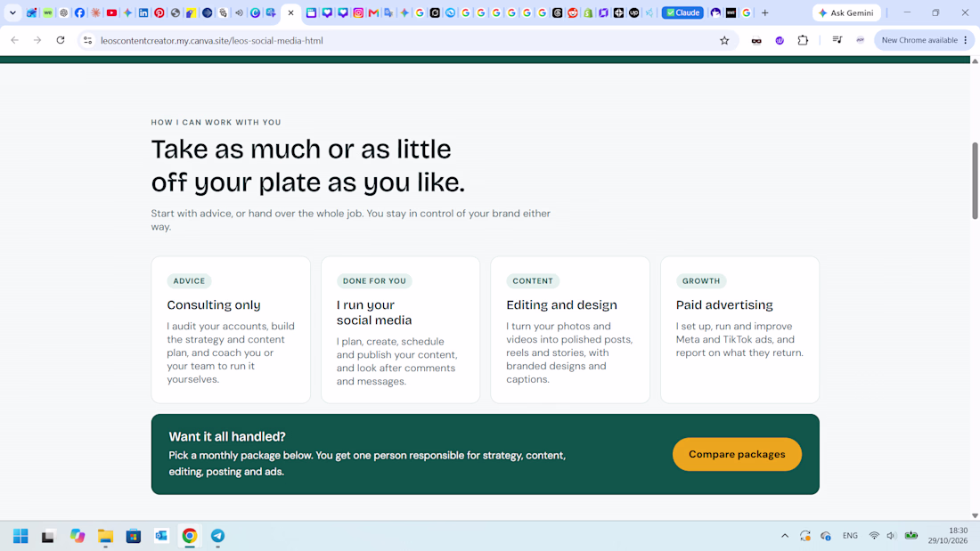Switch to the Shopify tab
Viewport: 980px width, 551px height.
click(588, 12)
